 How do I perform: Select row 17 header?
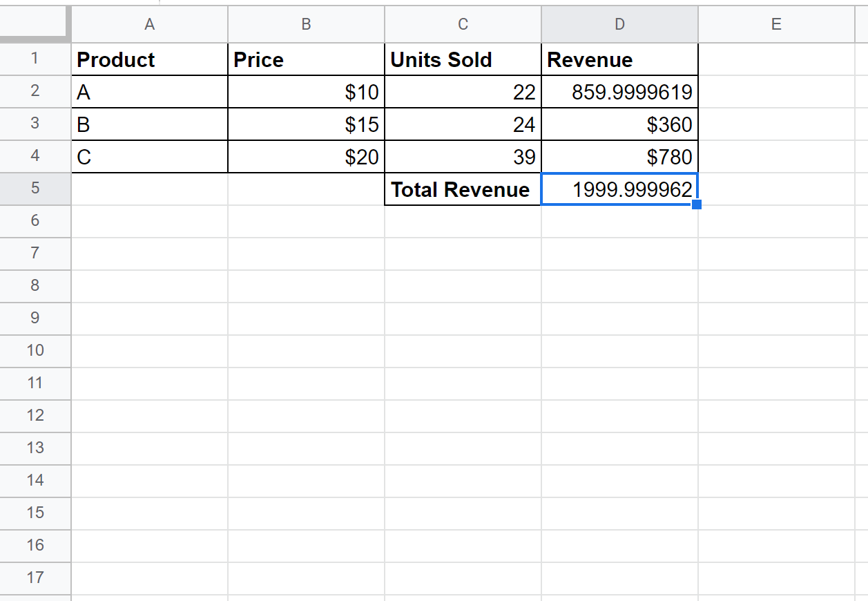tap(35, 577)
